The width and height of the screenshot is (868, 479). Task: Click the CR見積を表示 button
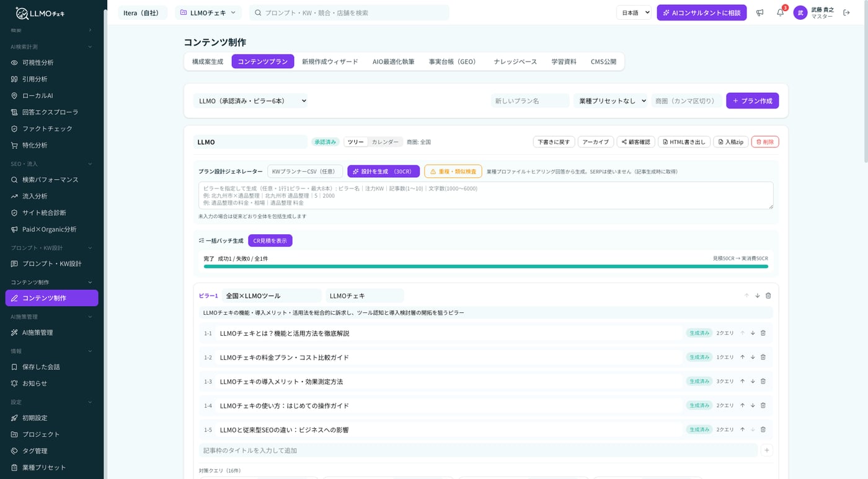[270, 240]
